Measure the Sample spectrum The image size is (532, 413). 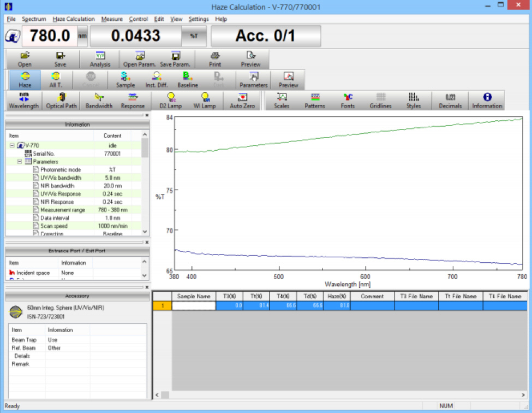(x=125, y=81)
